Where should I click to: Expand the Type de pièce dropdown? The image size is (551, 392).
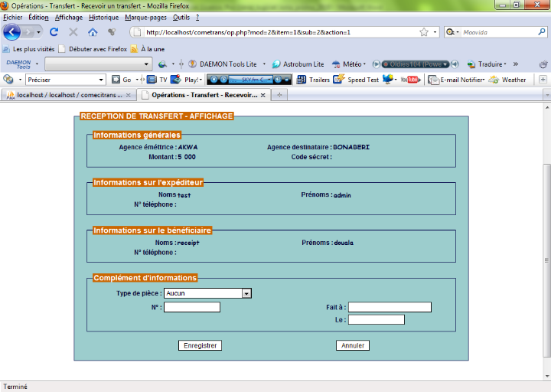tap(246, 292)
